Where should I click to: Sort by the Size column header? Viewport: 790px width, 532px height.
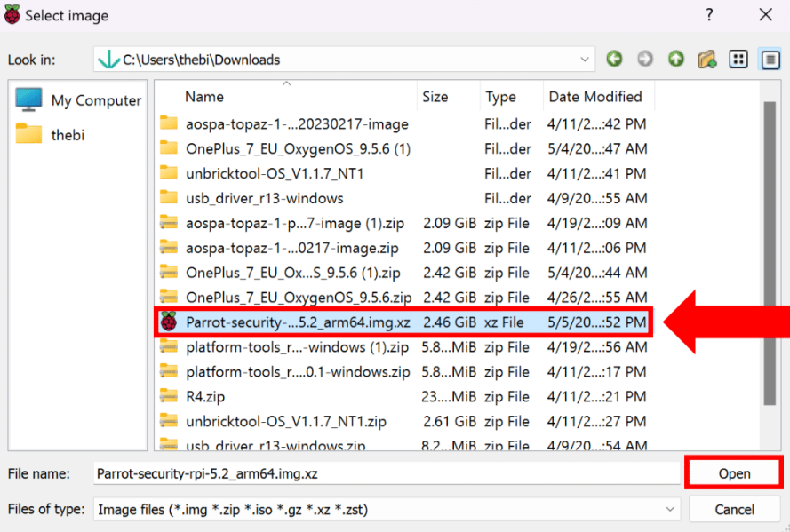click(x=449, y=96)
